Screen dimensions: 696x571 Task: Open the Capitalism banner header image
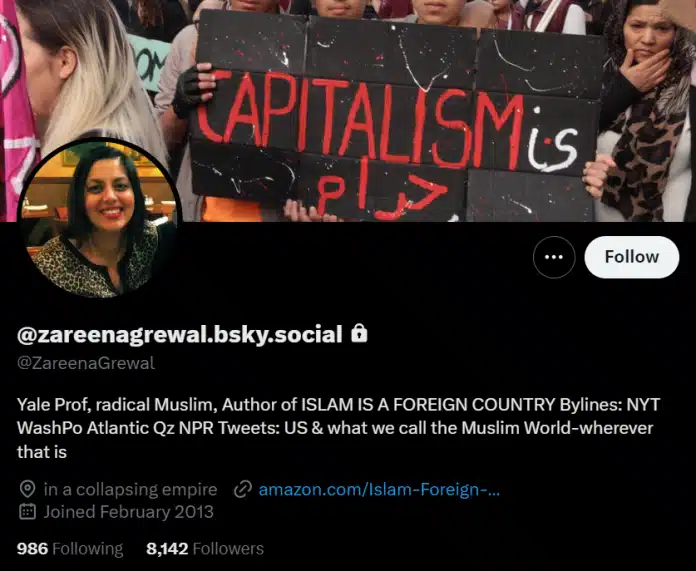pyautogui.click(x=348, y=111)
